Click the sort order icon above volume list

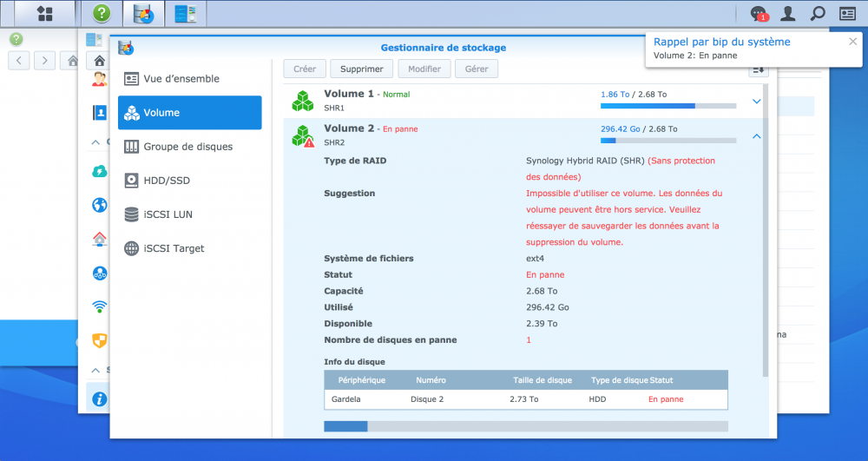(758, 69)
